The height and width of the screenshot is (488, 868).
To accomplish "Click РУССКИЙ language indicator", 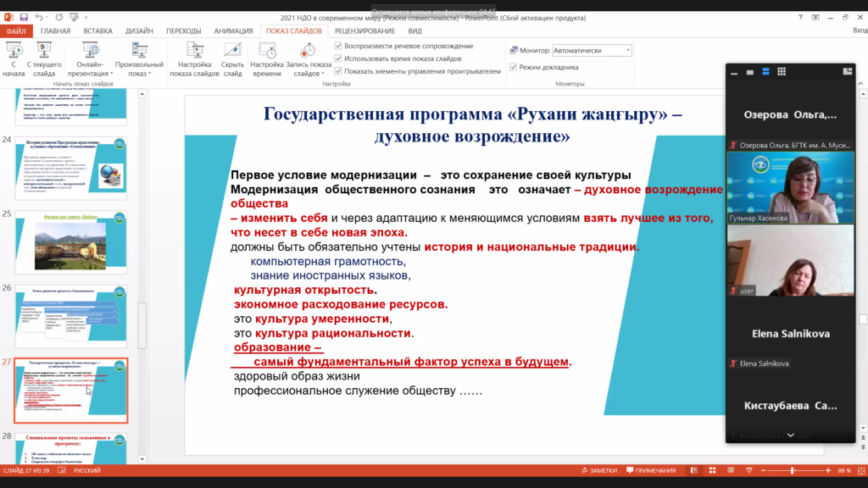I will pos(87,470).
